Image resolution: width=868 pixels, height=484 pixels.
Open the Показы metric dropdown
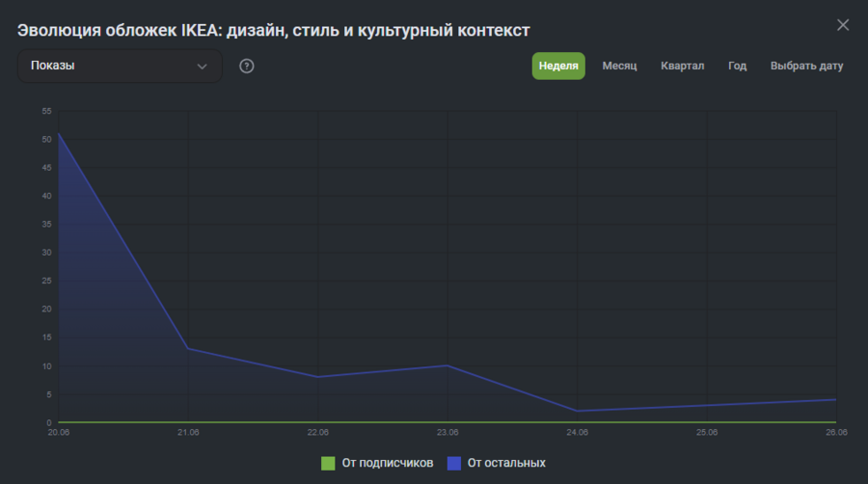pos(120,66)
